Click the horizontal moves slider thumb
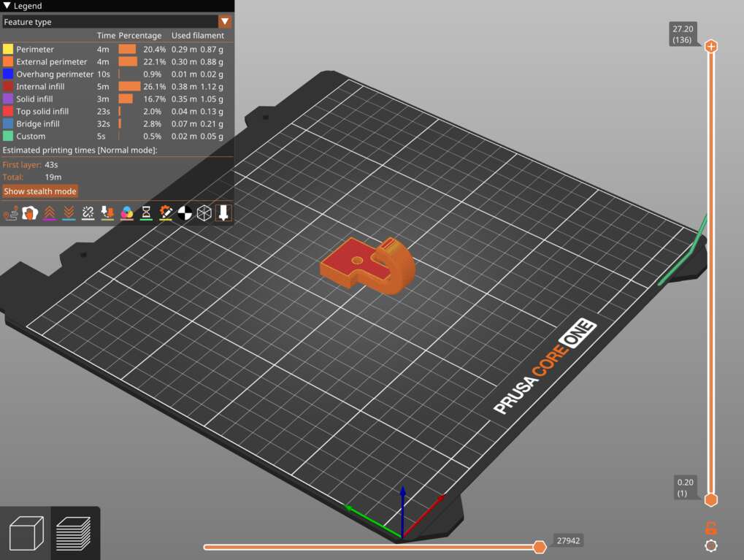The height and width of the screenshot is (560, 744). [540, 547]
